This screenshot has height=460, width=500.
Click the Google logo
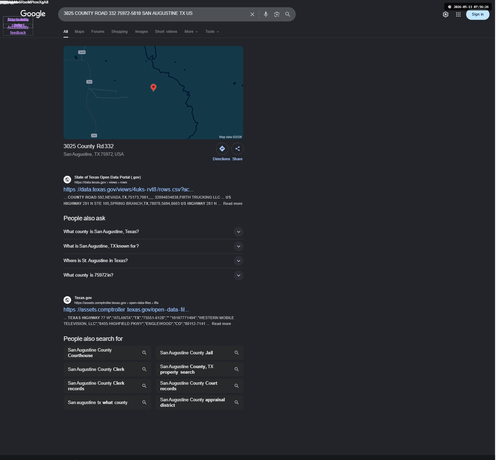pyautogui.click(x=33, y=14)
